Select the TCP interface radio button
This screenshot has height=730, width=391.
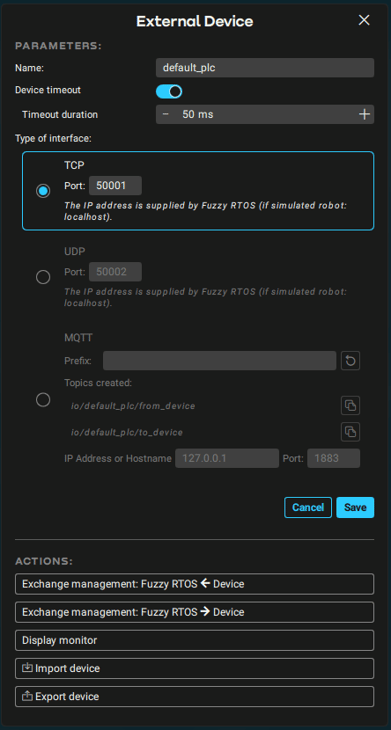click(43, 191)
